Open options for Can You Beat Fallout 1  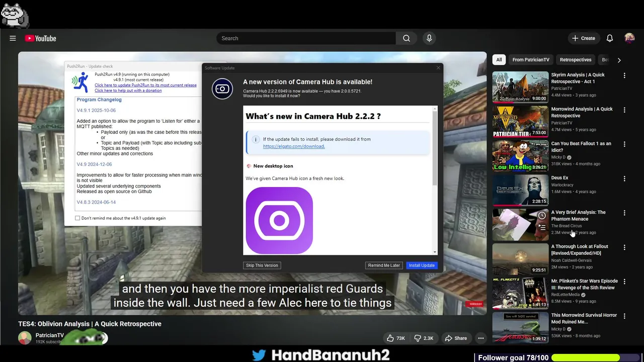(624, 144)
